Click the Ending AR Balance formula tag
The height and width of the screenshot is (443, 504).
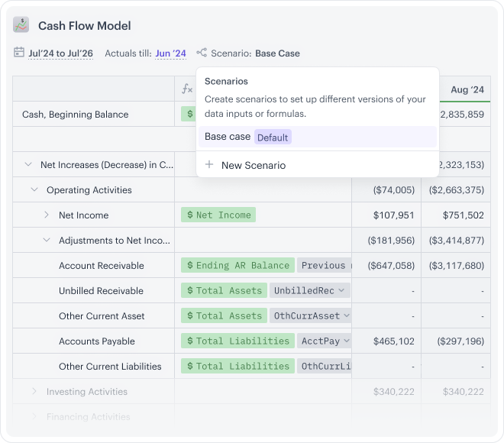pos(237,265)
